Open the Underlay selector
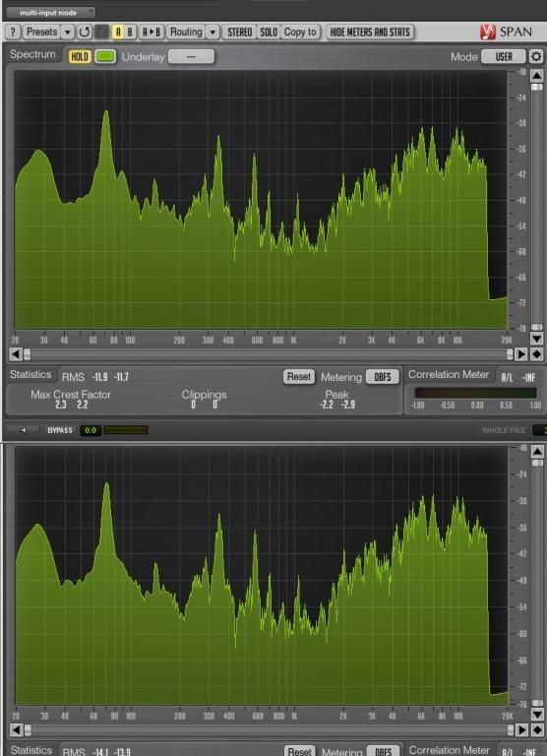Image resolution: width=547 pixels, height=756 pixels. tap(191, 57)
